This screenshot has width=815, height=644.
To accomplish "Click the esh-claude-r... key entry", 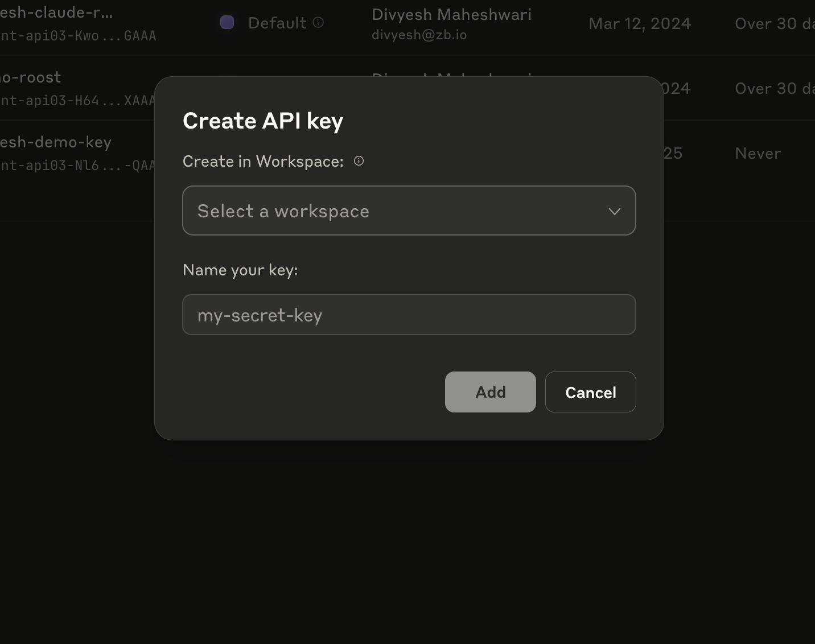I will 56,12.
